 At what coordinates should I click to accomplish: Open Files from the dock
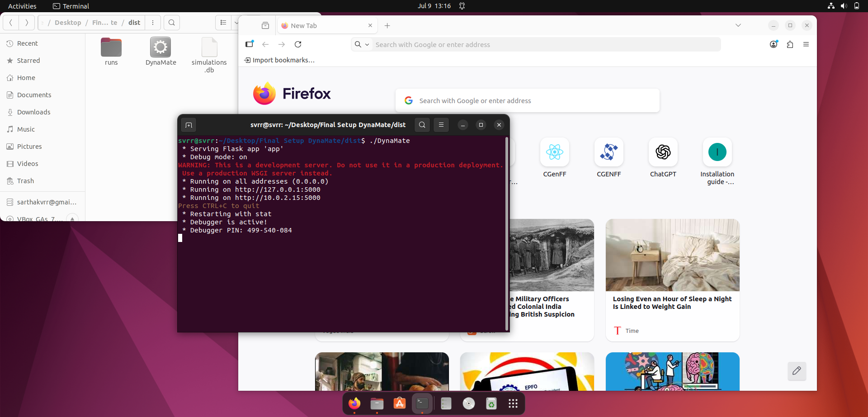pos(377,403)
